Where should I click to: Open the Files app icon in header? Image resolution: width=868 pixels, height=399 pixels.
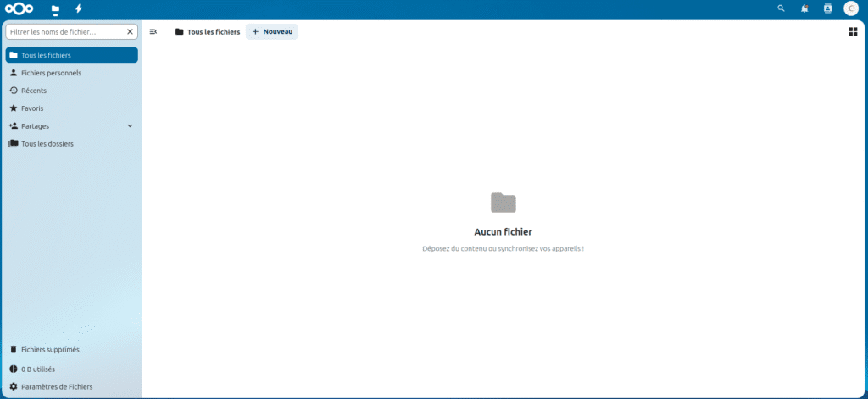coord(55,9)
